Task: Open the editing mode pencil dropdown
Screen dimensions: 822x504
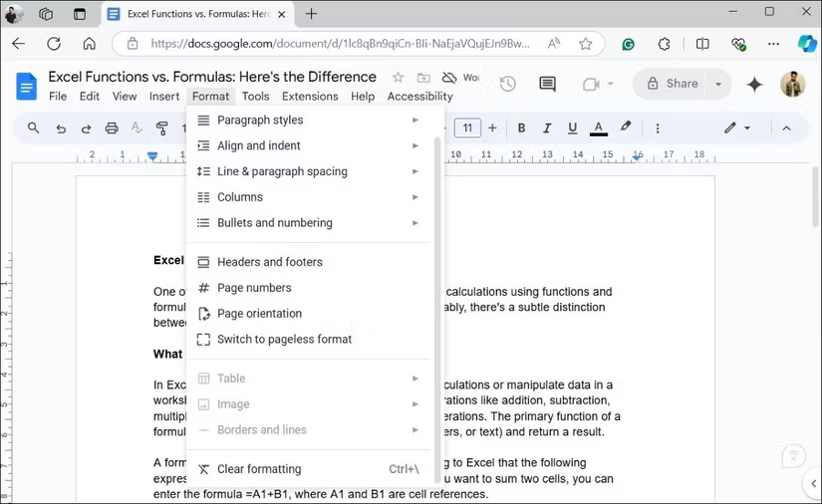Action: [x=737, y=127]
